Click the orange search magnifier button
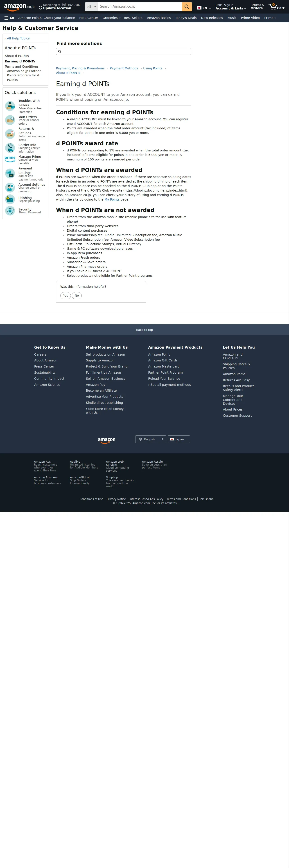The height and width of the screenshot is (868, 289). [x=187, y=7]
